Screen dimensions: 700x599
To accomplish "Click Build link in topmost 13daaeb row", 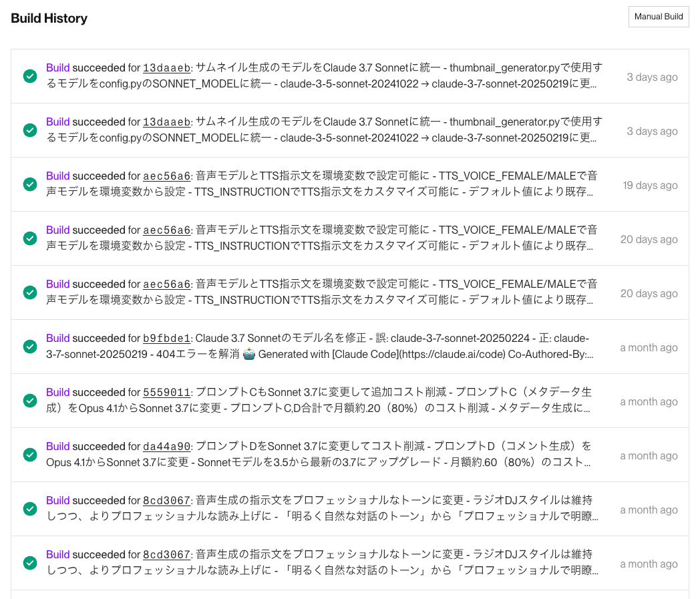I will [x=57, y=68].
